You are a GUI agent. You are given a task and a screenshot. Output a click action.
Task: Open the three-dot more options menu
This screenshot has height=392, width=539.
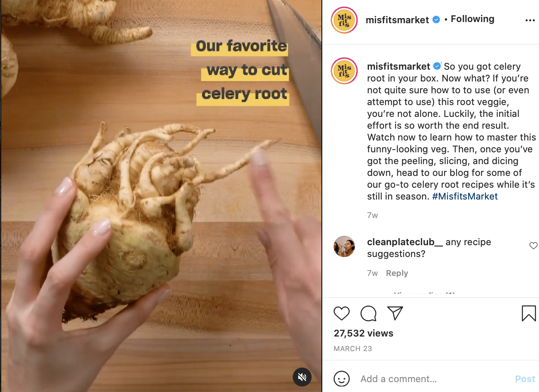coord(530,20)
